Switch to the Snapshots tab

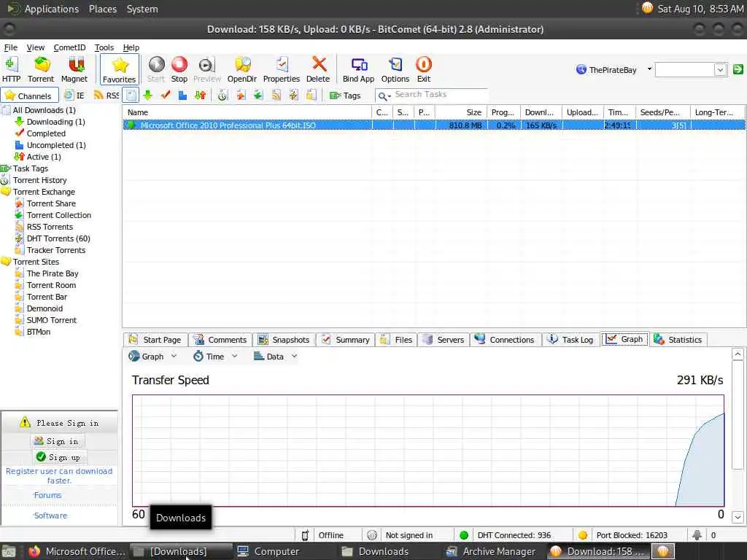[284, 340]
